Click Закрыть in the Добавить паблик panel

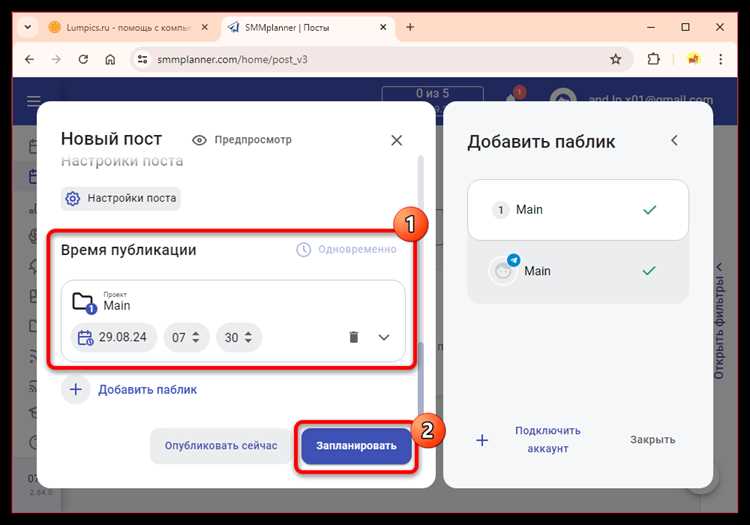pos(652,439)
